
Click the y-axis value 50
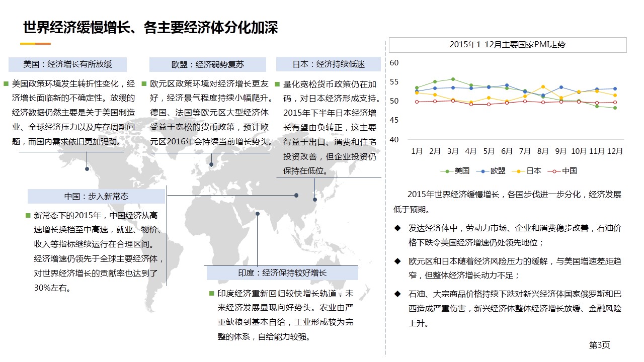tap(394, 101)
